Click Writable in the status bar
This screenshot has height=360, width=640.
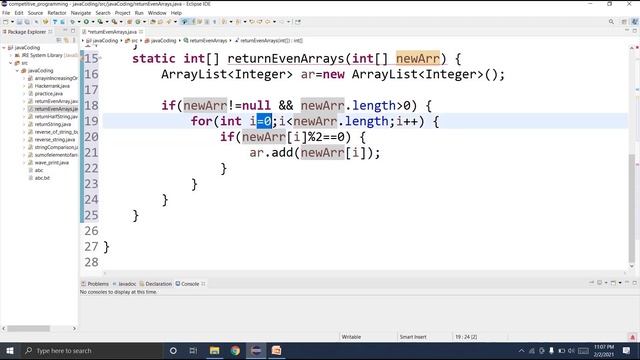351,337
